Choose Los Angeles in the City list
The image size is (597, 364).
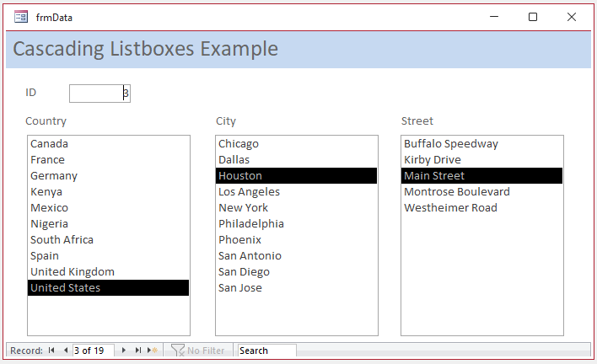pyautogui.click(x=296, y=192)
